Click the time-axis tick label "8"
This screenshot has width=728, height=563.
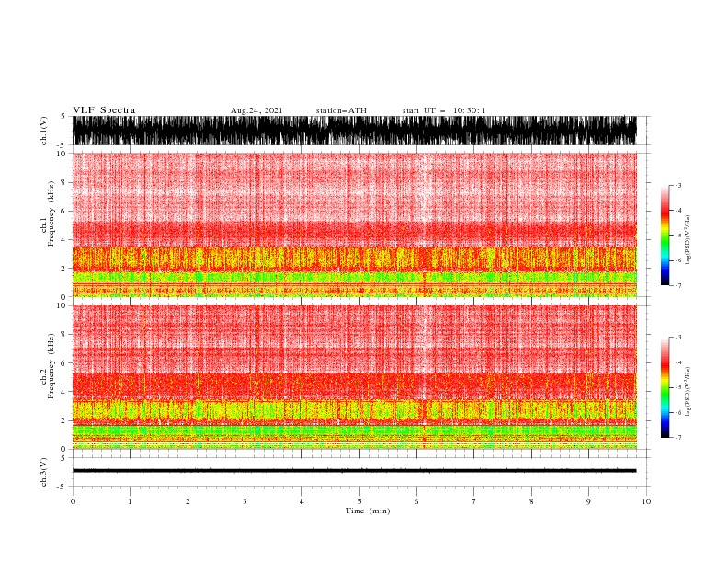click(531, 501)
